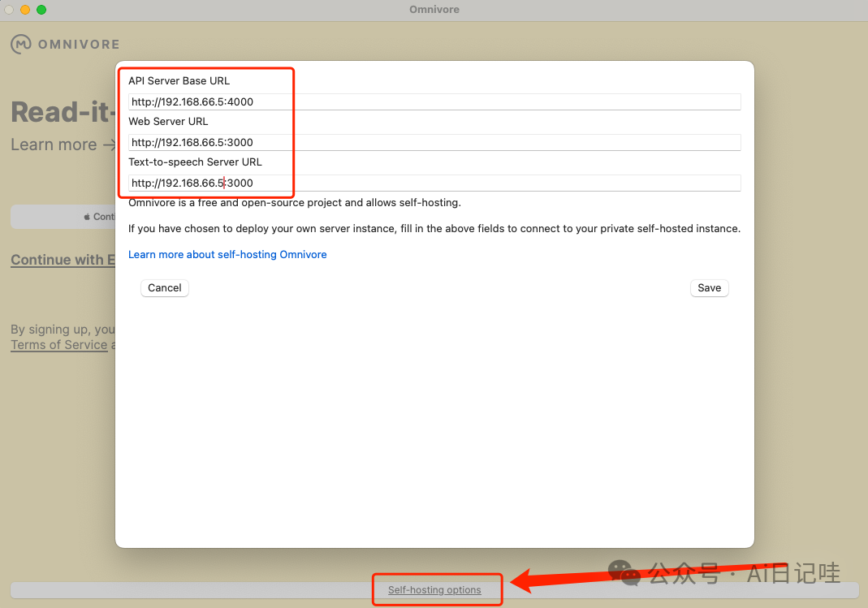The height and width of the screenshot is (608, 868).
Task: Click the API Server Base URL input field
Action: pyautogui.click(x=434, y=101)
